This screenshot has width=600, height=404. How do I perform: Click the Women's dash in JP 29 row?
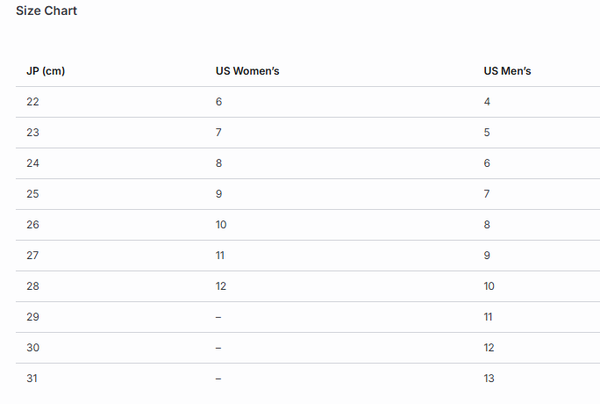tap(218, 317)
